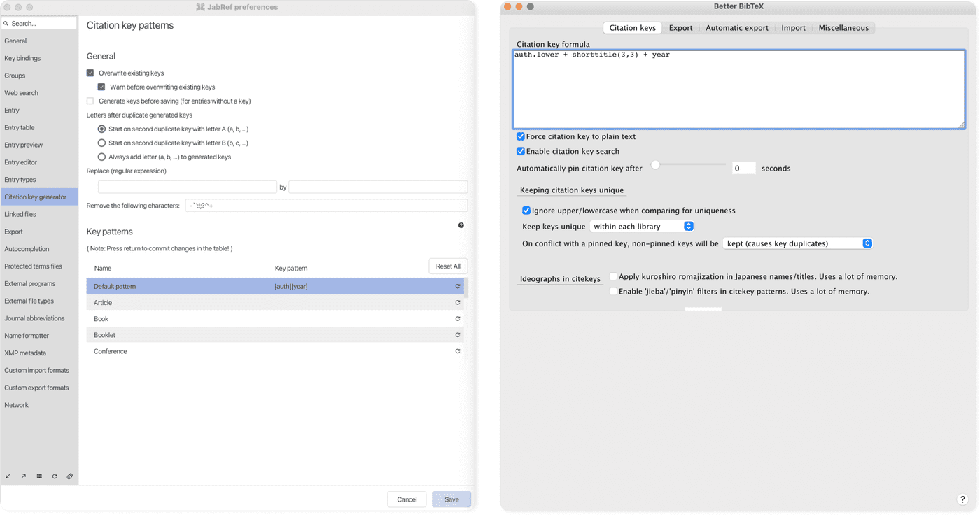Disable Ignore upper/lowercase when comparing for uniqueness
980x519 pixels.
coord(525,210)
